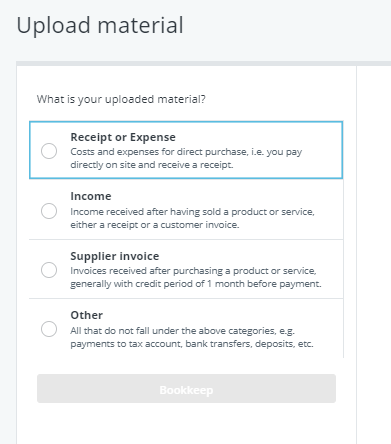Select the Receipt or Expense radio button
The image size is (391, 444).
[49, 151]
